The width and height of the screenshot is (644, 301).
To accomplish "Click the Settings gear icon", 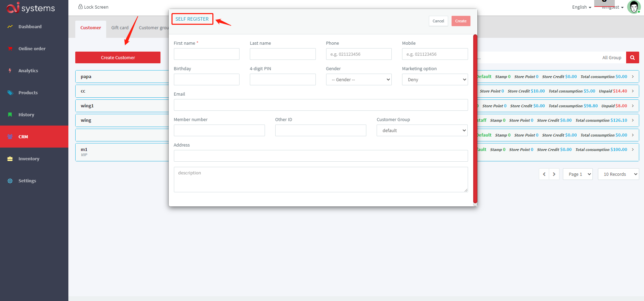I will tap(10, 181).
